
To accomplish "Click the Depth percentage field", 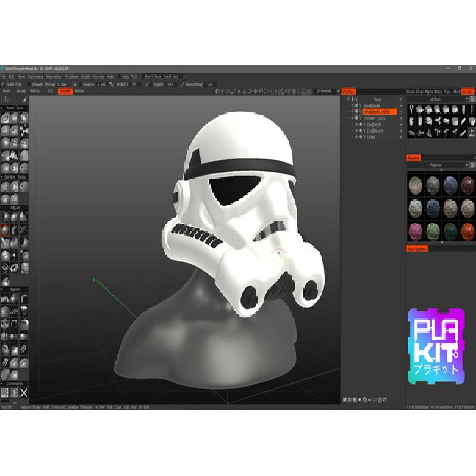I will click(170, 84).
